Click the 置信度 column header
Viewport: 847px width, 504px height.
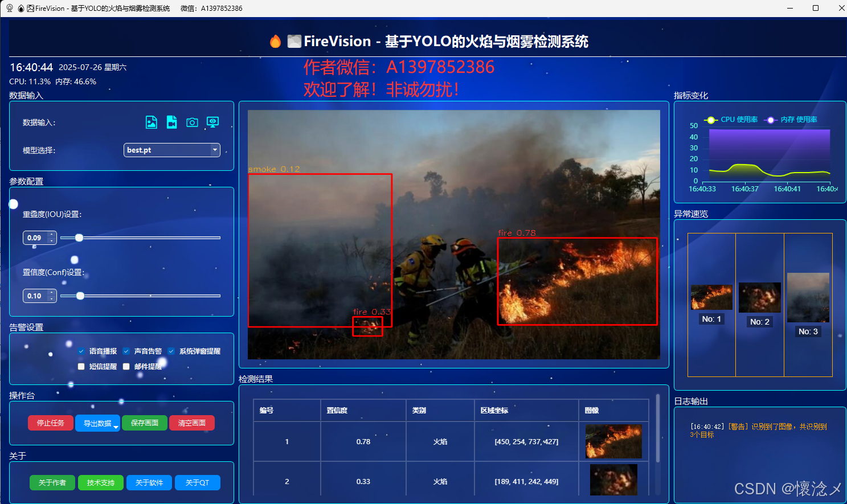click(363, 410)
